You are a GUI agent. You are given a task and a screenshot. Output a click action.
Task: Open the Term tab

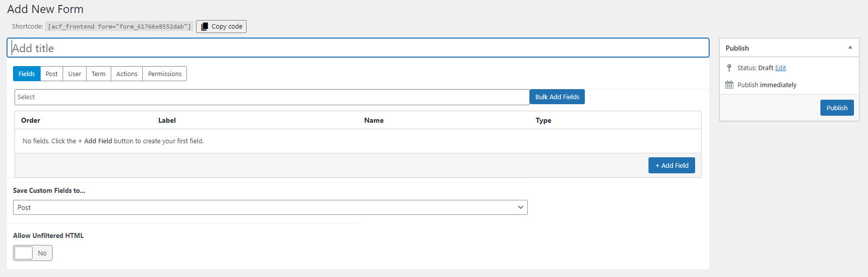coord(99,74)
